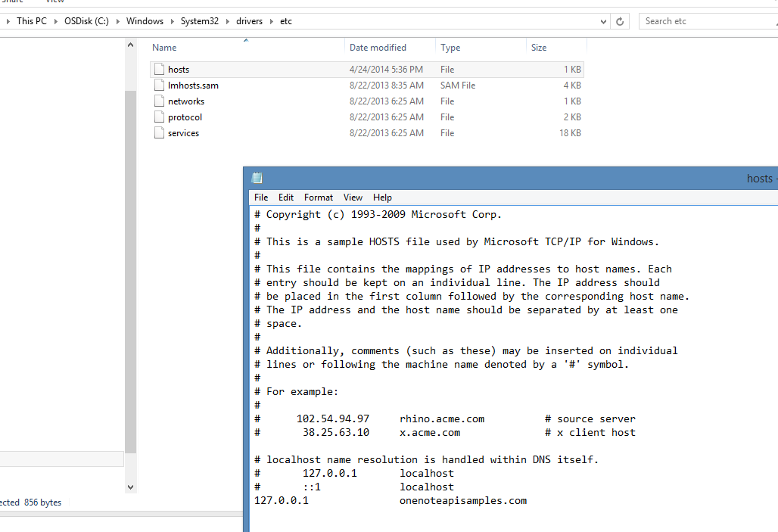Sort files by the Date modified column
The height and width of the screenshot is (532, 778).
pyautogui.click(x=377, y=47)
